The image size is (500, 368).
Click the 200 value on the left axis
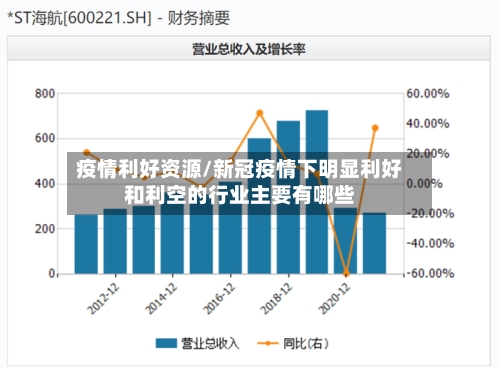pos(45,229)
